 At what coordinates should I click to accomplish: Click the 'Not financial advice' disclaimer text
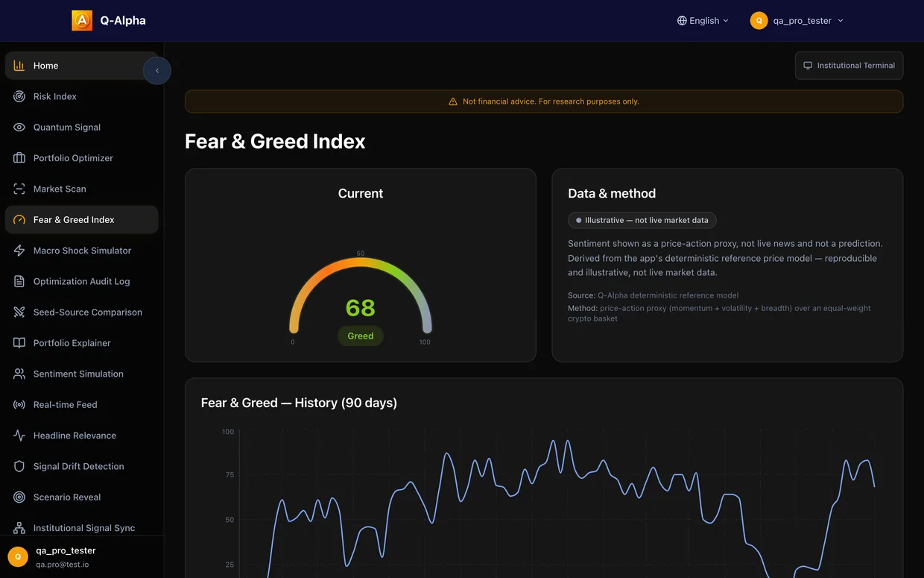[x=551, y=101]
